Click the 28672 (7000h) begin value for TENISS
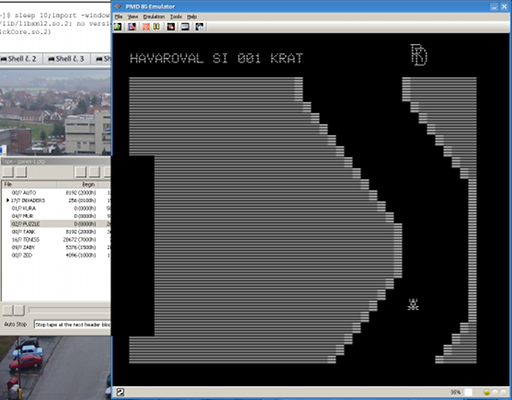 [x=79, y=240]
